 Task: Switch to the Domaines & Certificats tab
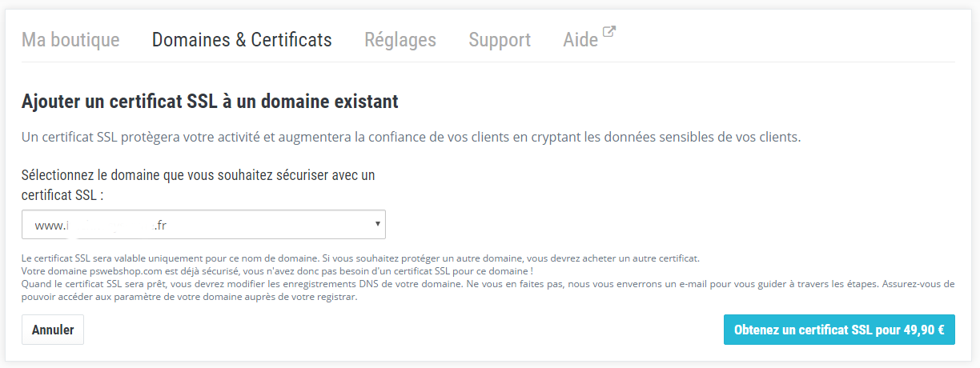[242, 39]
